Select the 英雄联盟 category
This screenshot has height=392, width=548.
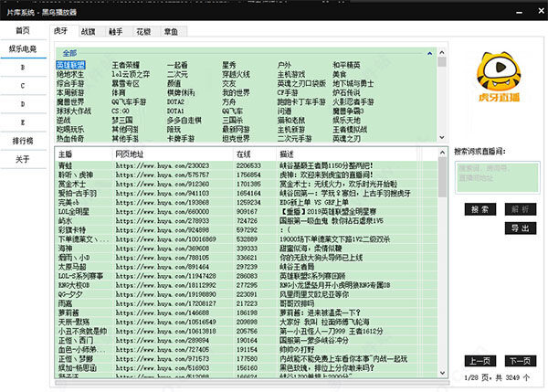[70, 65]
